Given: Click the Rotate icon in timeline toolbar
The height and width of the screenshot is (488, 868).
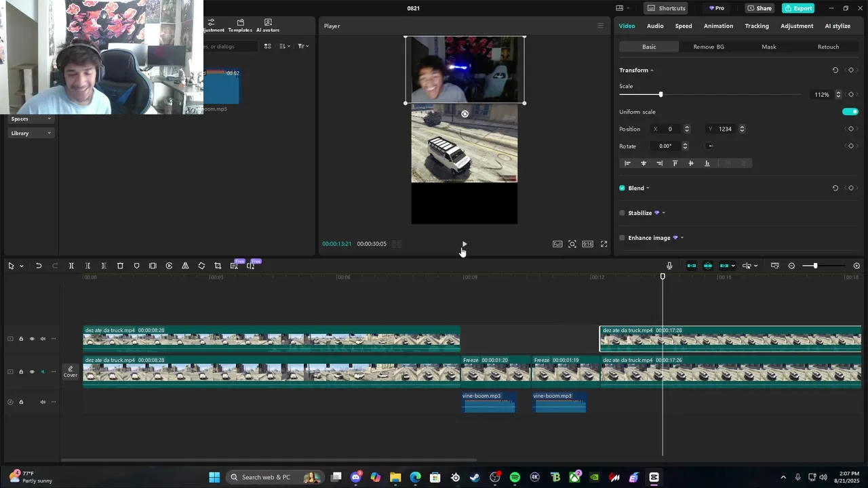Looking at the screenshot, I should point(201,266).
